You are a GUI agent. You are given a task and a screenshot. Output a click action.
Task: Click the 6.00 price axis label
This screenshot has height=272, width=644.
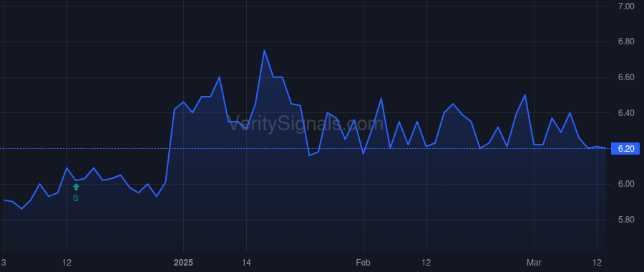626,184
